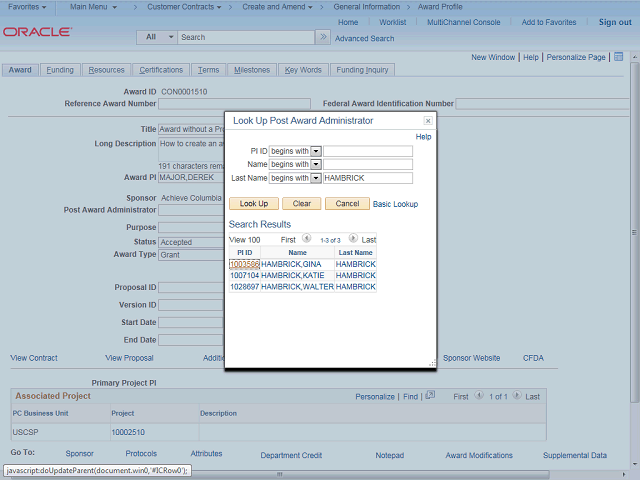Open the Name operator dropdown
This screenshot has height=480, width=640.
(x=316, y=165)
